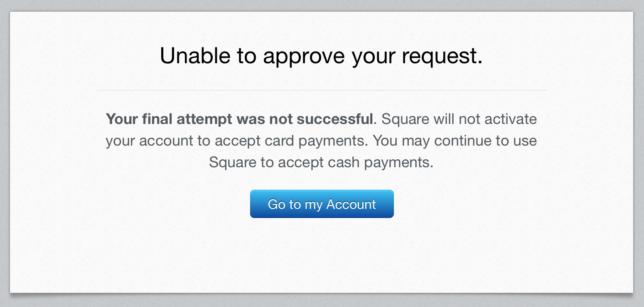Click the sentence about accepting cash payments
644x307 pixels.
point(321,162)
